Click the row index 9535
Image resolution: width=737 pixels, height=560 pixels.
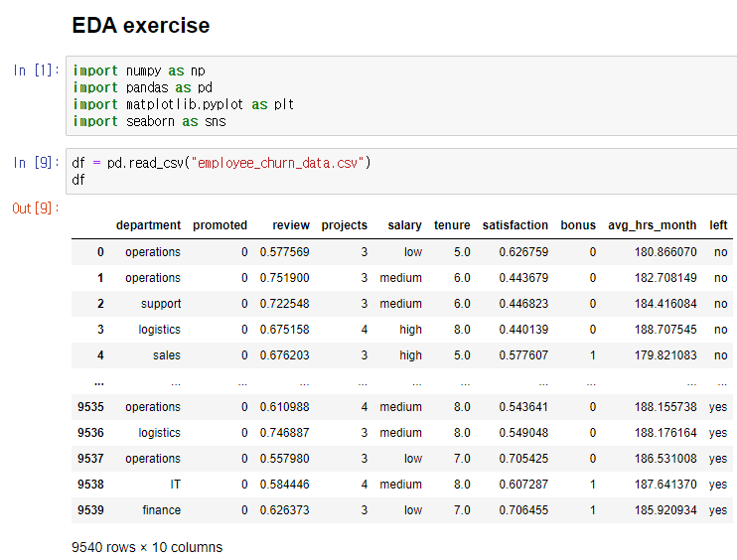pyautogui.click(x=90, y=407)
